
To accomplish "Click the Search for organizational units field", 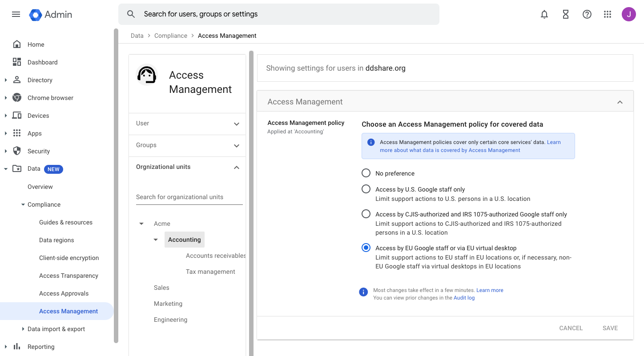I will [x=189, y=197].
